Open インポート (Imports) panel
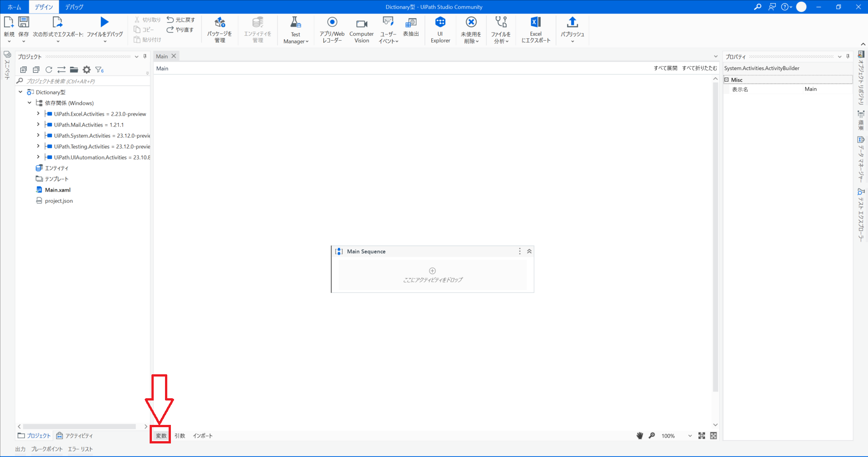Viewport: 868px width, 457px height. tap(203, 436)
